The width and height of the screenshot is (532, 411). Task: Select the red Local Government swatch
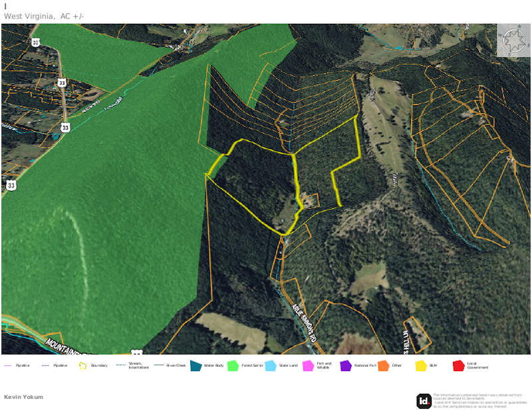(458, 366)
